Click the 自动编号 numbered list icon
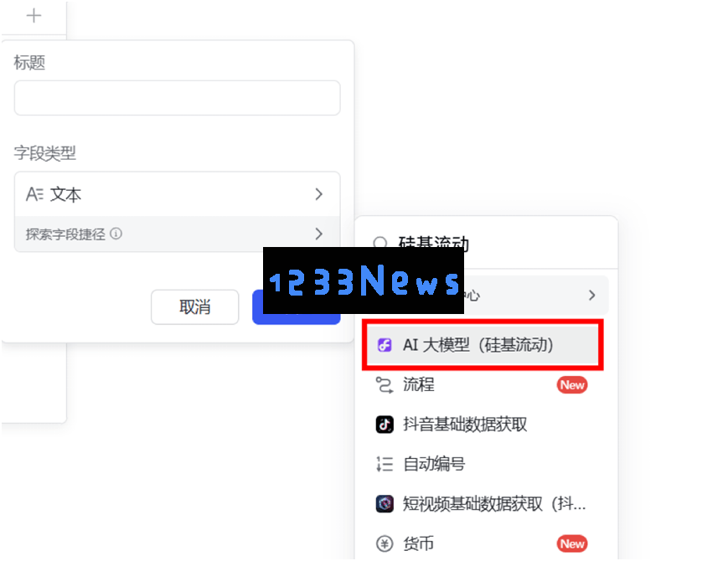Image resolution: width=728 pixels, height=561 pixels. coord(385,464)
